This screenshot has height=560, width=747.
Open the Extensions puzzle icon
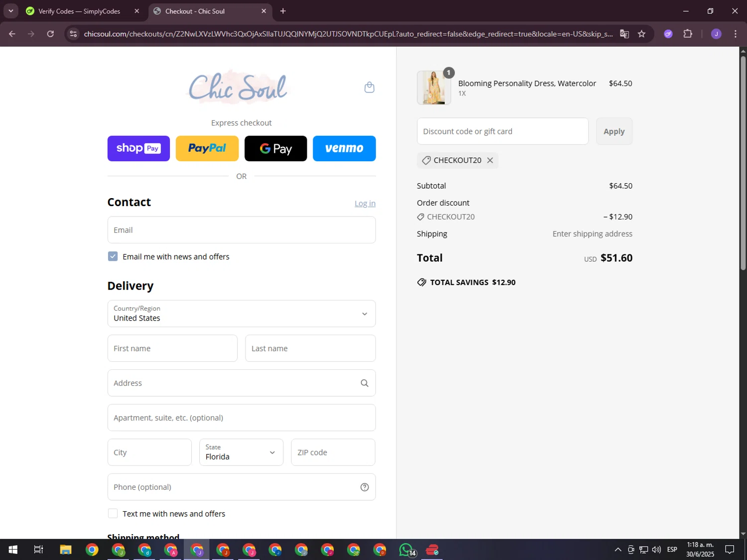click(x=688, y=34)
